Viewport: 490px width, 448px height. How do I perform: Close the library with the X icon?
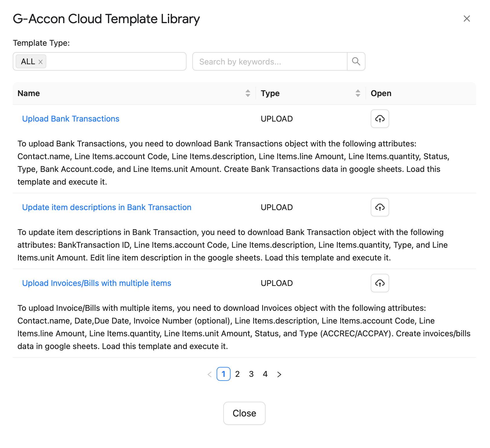pos(467,19)
